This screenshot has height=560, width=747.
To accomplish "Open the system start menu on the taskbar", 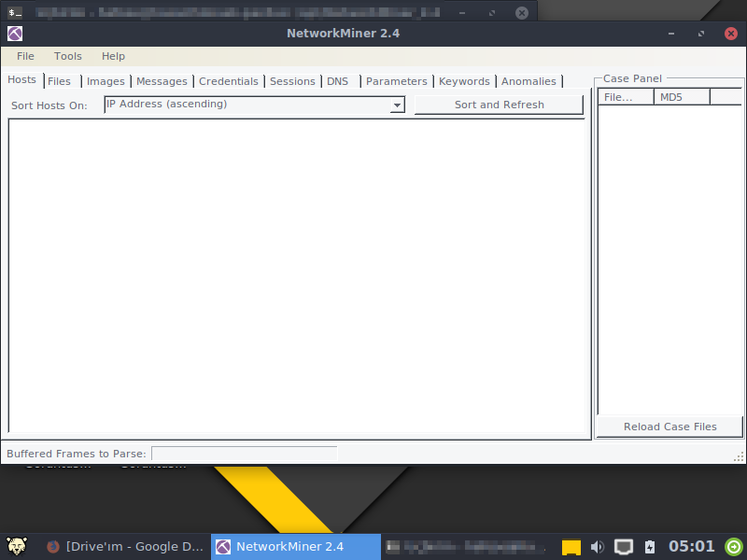I will (17, 547).
